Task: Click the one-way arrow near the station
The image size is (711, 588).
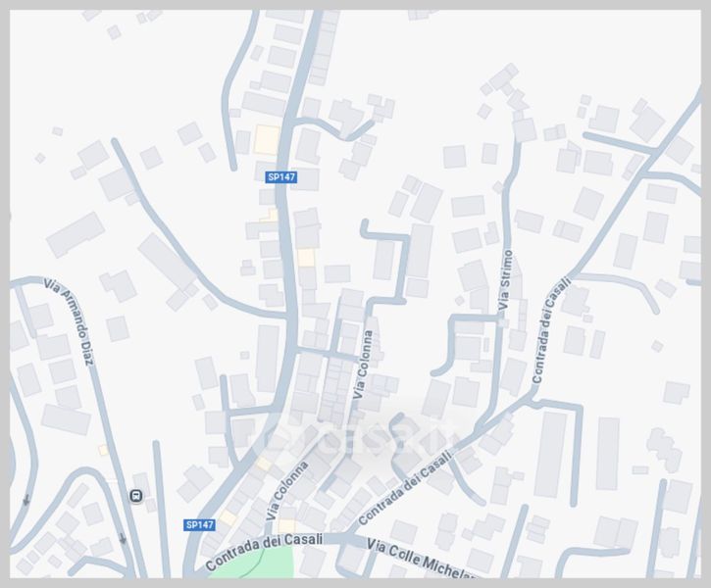Action: tap(123, 538)
